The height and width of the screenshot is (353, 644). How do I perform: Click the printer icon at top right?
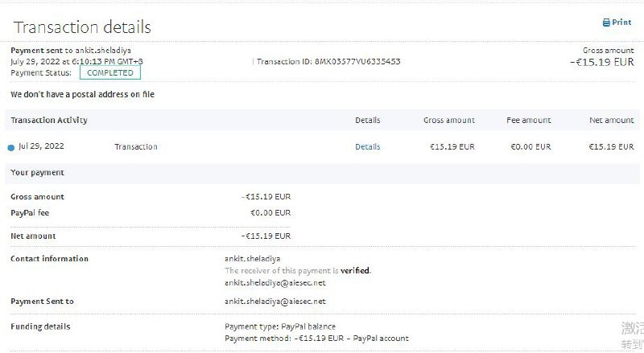click(x=606, y=23)
